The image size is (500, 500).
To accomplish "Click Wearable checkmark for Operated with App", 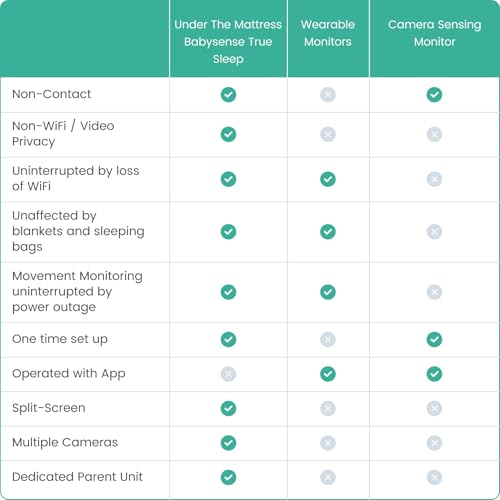I will [x=328, y=374].
